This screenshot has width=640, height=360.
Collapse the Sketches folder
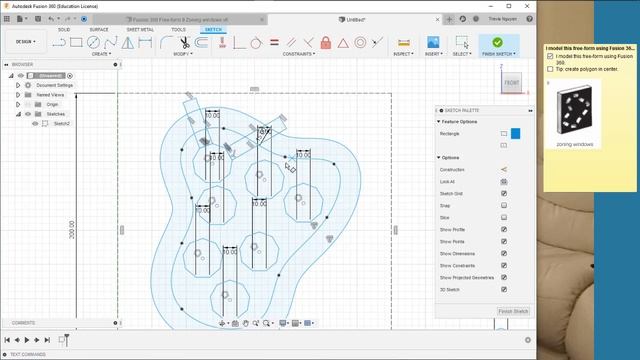tap(18, 114)
